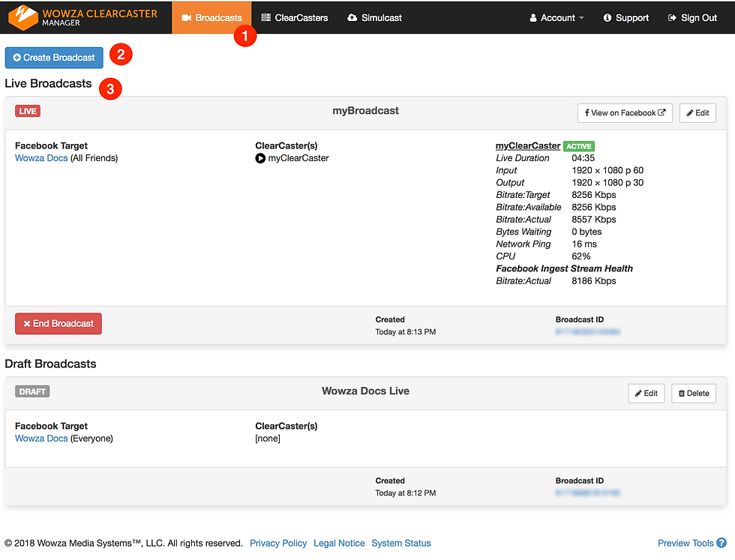Select the blurred Broadcast ID of draft broadcast
The height and width of the screenshot is (560, 735).
click(587, 493)
